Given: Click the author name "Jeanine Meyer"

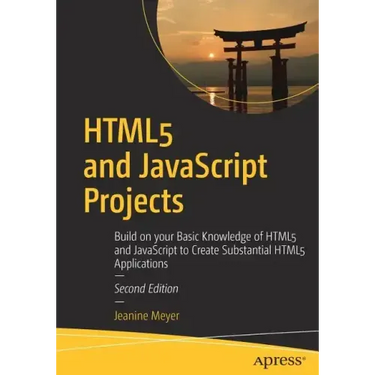Looking at the screenshot, I should click(146, 316).
